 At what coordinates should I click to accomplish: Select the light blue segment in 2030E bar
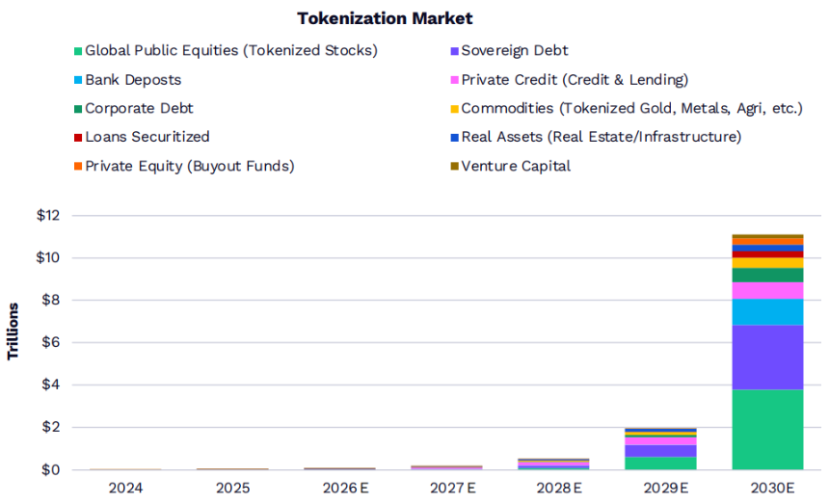(x=767, y=311)
